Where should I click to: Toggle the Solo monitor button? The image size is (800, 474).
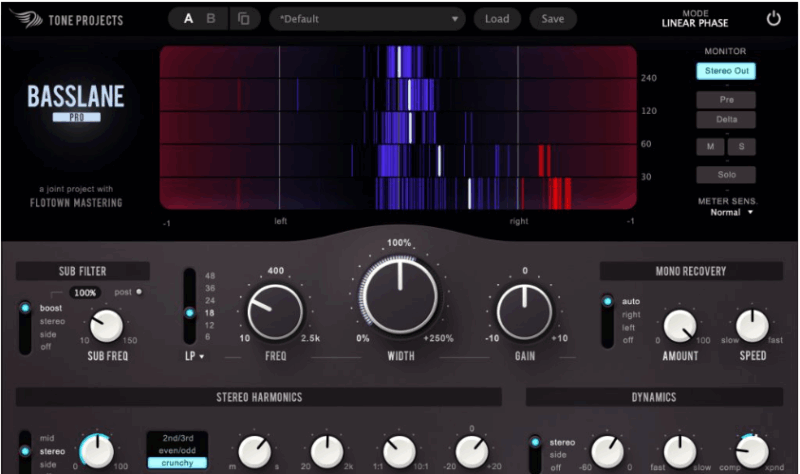pyautogui.click(x=726, y=174)
